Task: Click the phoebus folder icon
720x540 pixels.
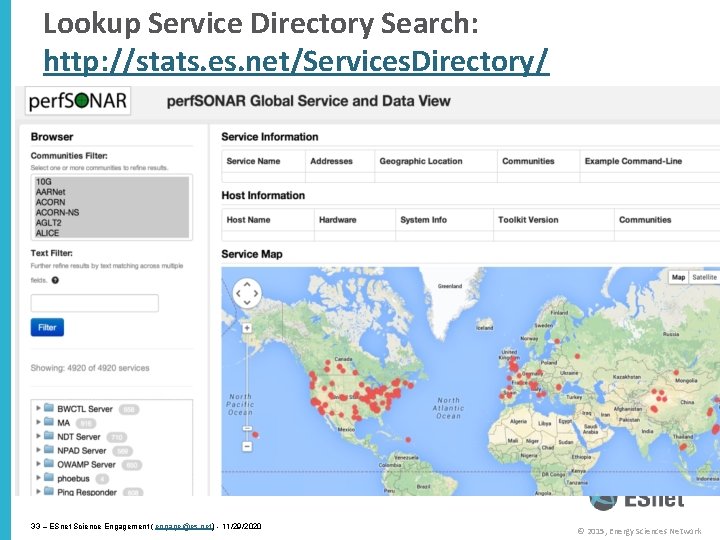Action: pos(49,478)
